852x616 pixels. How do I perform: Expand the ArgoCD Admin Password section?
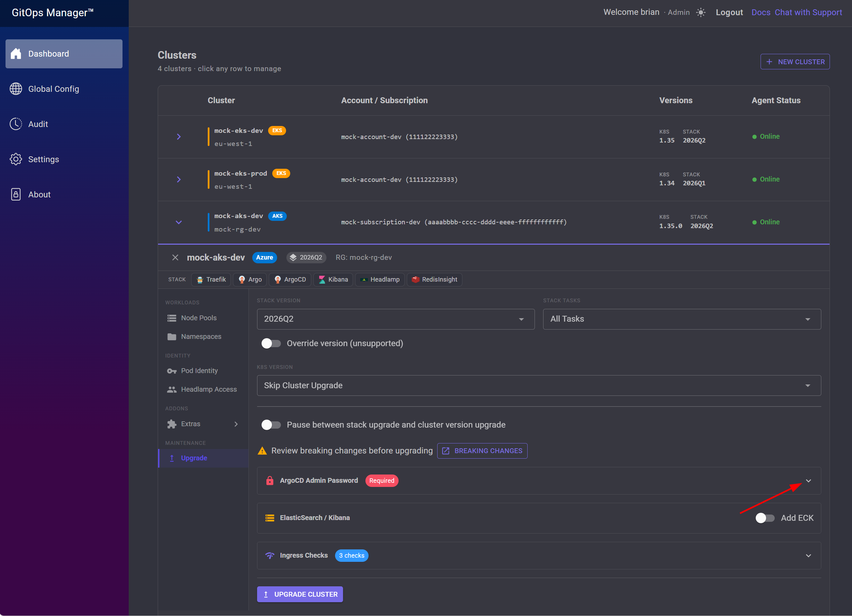coord(809,481)
